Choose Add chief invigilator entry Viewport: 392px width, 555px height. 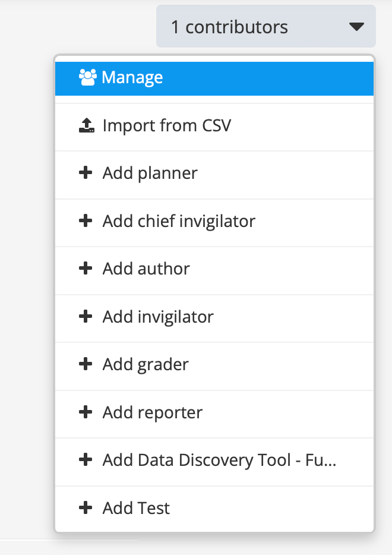[x=214, y=223]
